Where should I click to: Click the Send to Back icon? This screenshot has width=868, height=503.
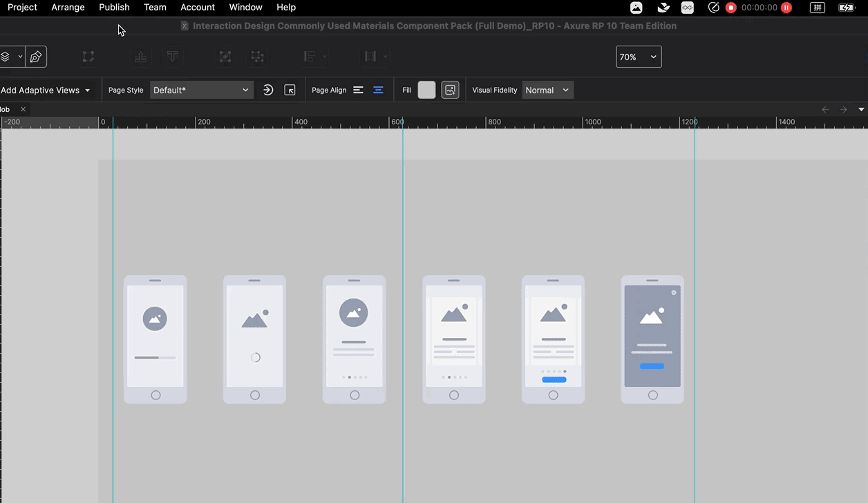[173, 57]
